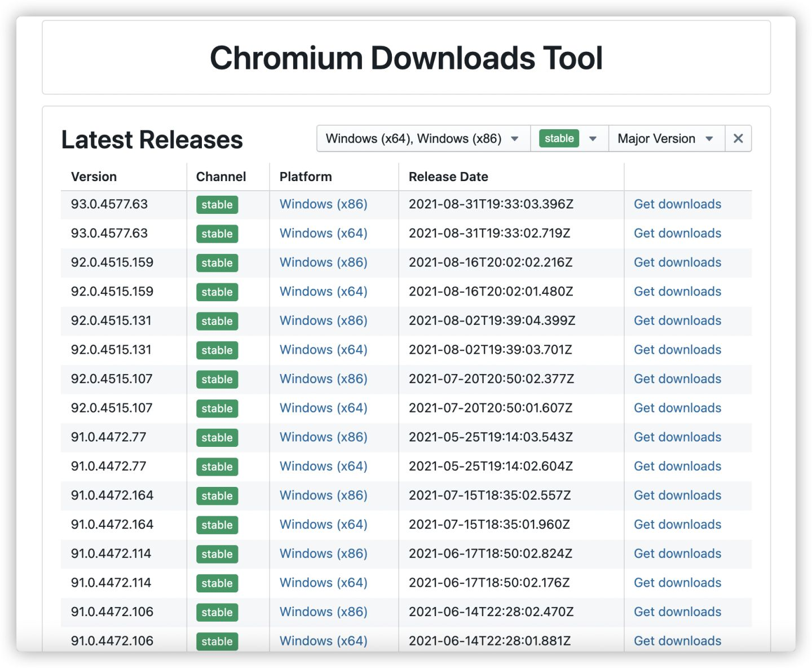Open Get downloads for 92.0.4515.107 Windows (x64)
This screenshot has width=812, height=668.
tap(677, 408)
